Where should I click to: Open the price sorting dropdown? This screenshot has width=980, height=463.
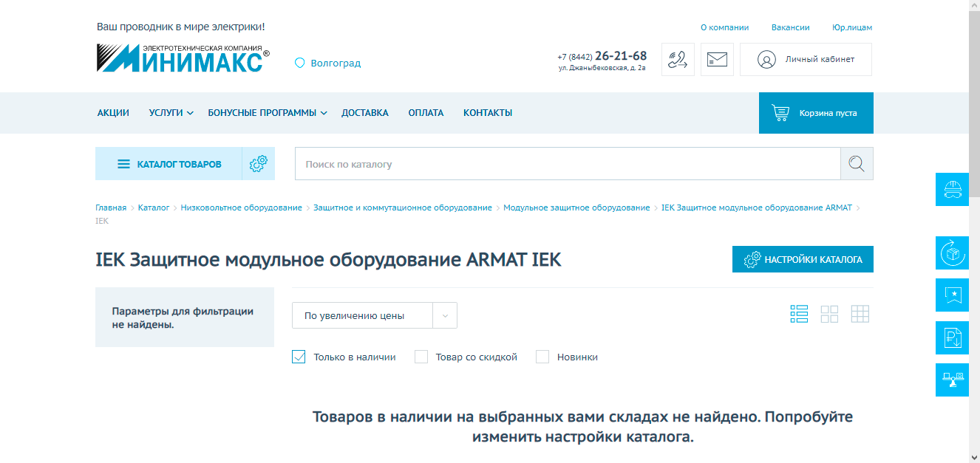pyautogui.click(x=375, y=315)
